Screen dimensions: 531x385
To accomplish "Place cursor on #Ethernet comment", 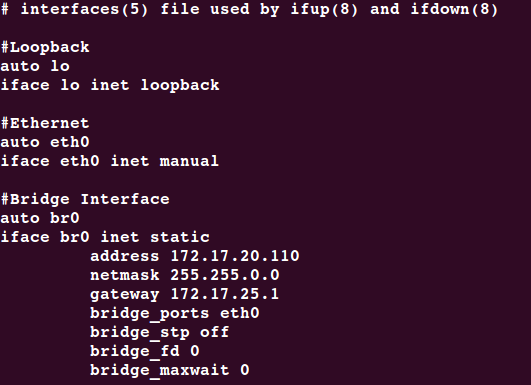I will click(45, 123).
